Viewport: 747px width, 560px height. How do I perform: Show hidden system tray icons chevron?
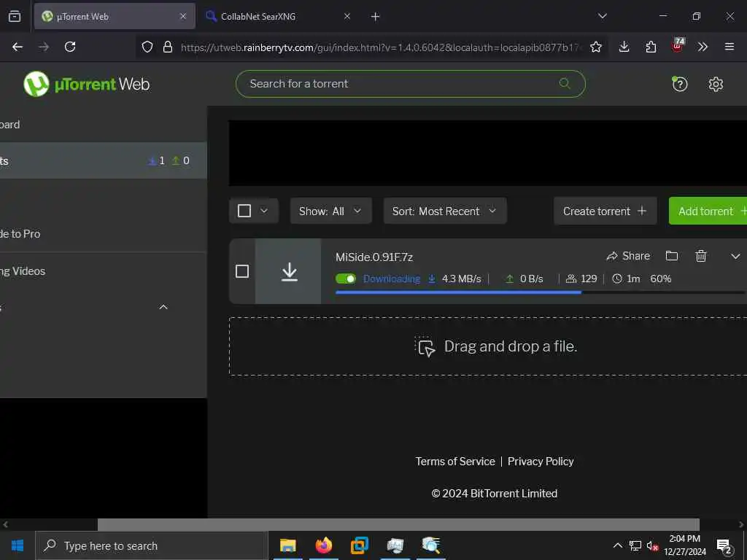point(617,545)
